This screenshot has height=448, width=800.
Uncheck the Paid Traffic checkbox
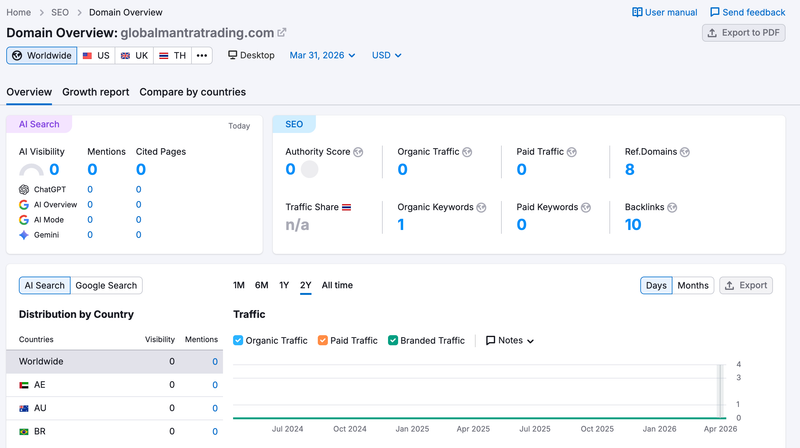coord(322,340)
